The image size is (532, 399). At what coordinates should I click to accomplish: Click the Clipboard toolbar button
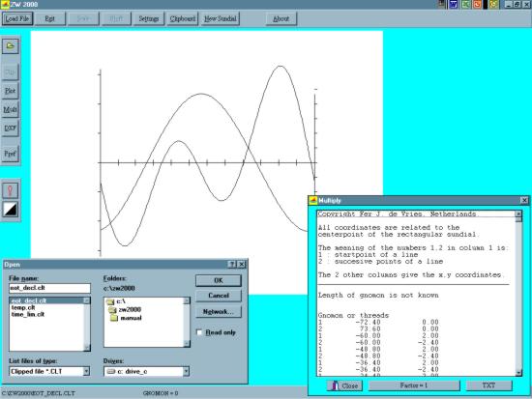(x=183, y=18)
